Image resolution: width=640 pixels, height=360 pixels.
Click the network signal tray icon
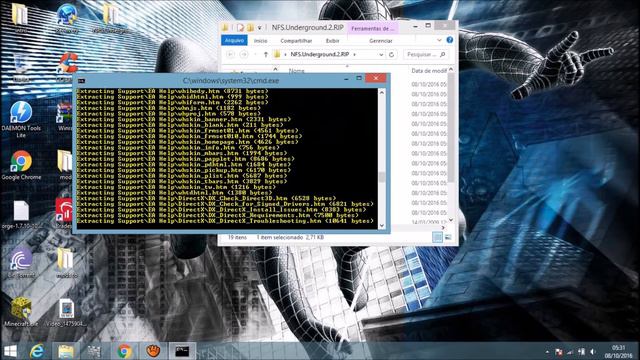(x=570, y=352)
